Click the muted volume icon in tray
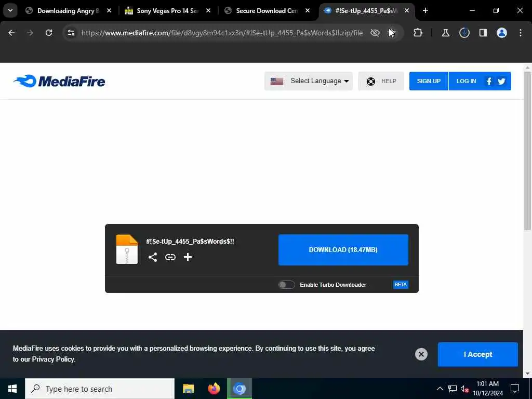This screenshot has height=399, width=532. pyautogui.click(x=464, y=389)
